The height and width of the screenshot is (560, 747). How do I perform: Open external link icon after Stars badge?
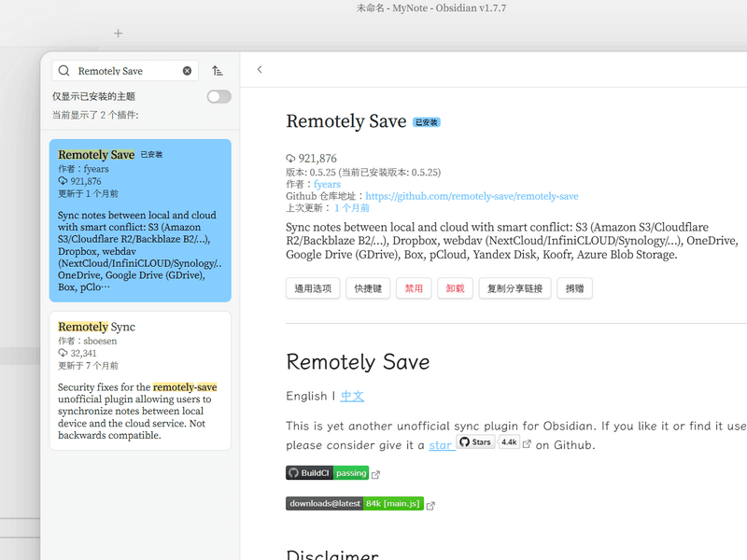pos(527,444)
